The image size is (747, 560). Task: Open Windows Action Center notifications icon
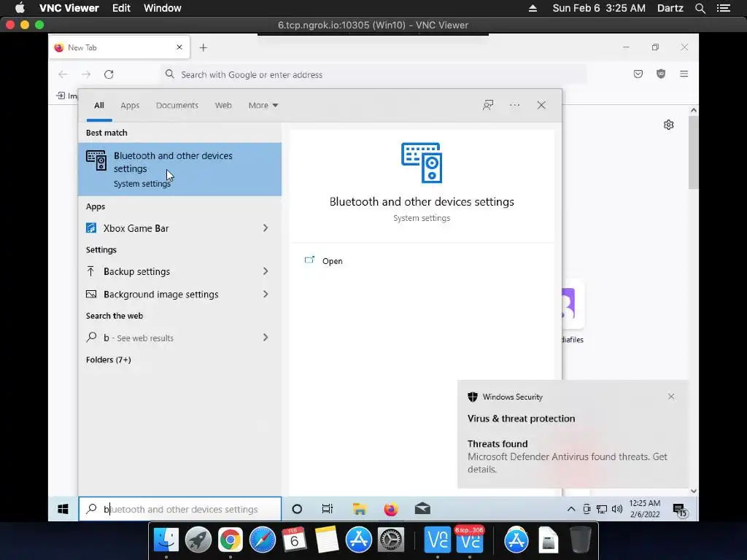pos(680,510)
